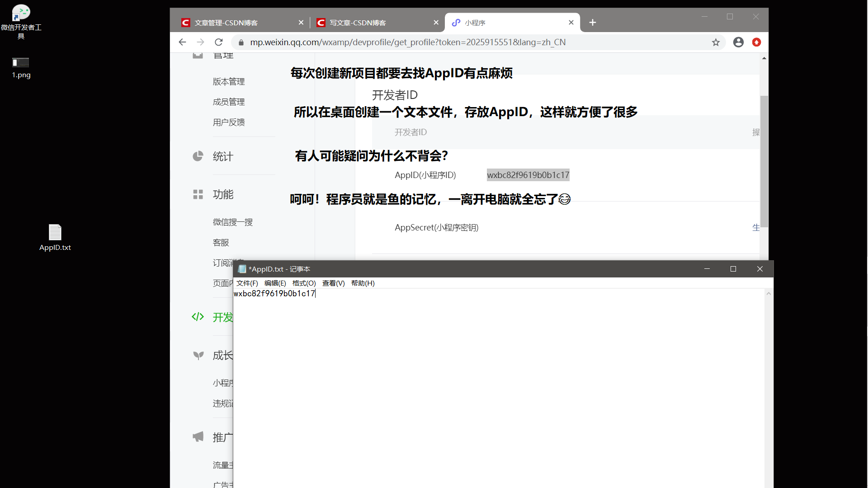This screenshot has height=488, width=868.
Task: Click inside the Notepad text area
Action: coord(498,389)
